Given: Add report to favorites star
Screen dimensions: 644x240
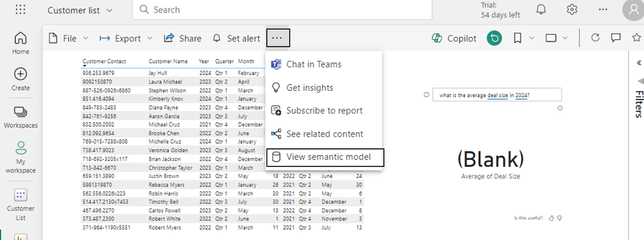Looking at the screenshot, I should 636,38.
